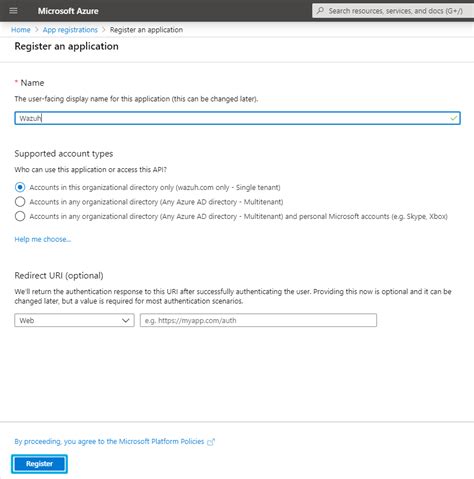Open the hamburger portal menu

pos(13,11)
